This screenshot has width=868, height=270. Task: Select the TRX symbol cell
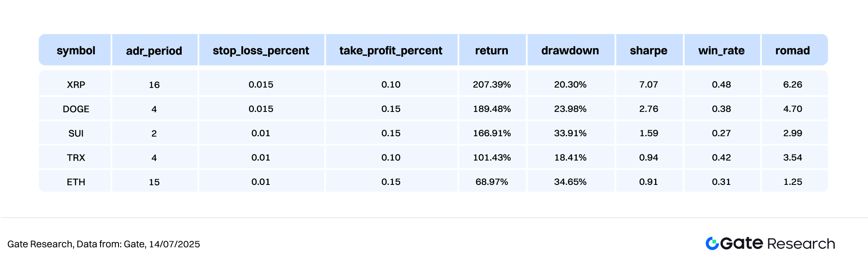76,158
